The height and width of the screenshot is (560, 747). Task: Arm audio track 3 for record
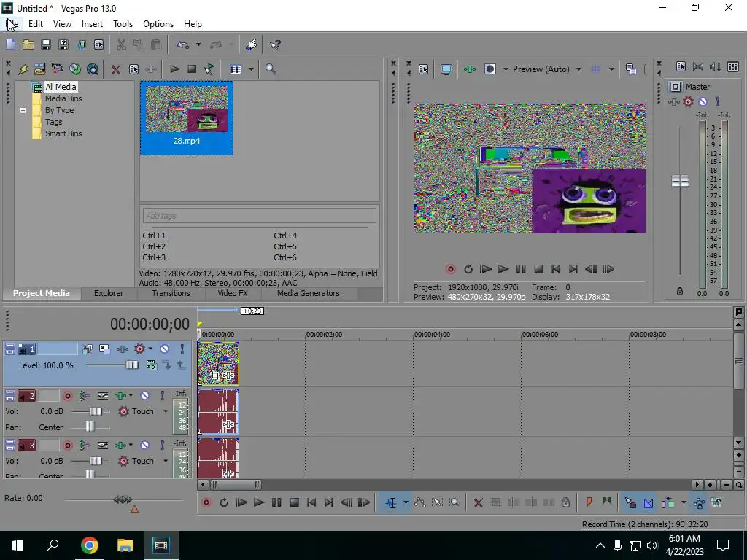tap(68, 446)
